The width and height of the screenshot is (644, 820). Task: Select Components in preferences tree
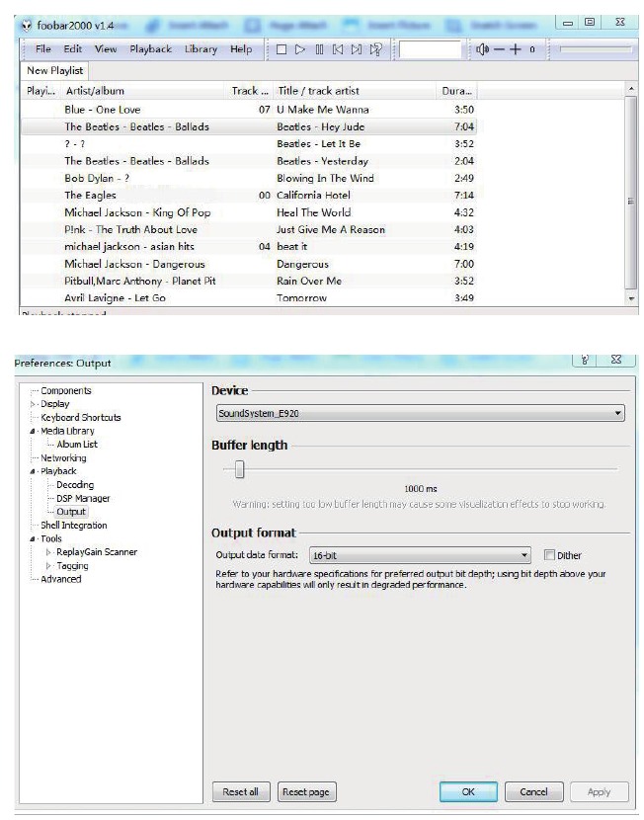click(x=66, y=390)
